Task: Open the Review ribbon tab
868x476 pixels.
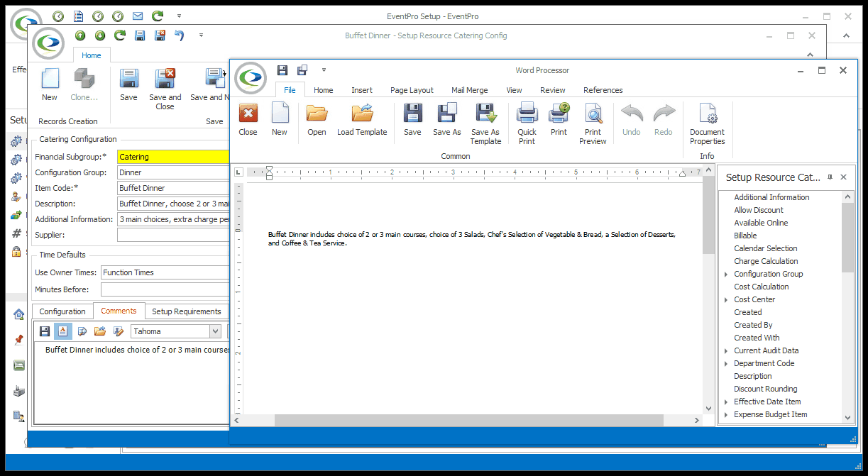Action: click(x=553, y=90)
